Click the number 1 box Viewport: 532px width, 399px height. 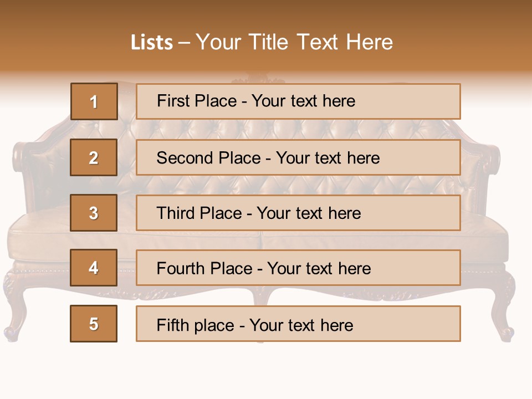pyautogui.click(x=94, y=101)
